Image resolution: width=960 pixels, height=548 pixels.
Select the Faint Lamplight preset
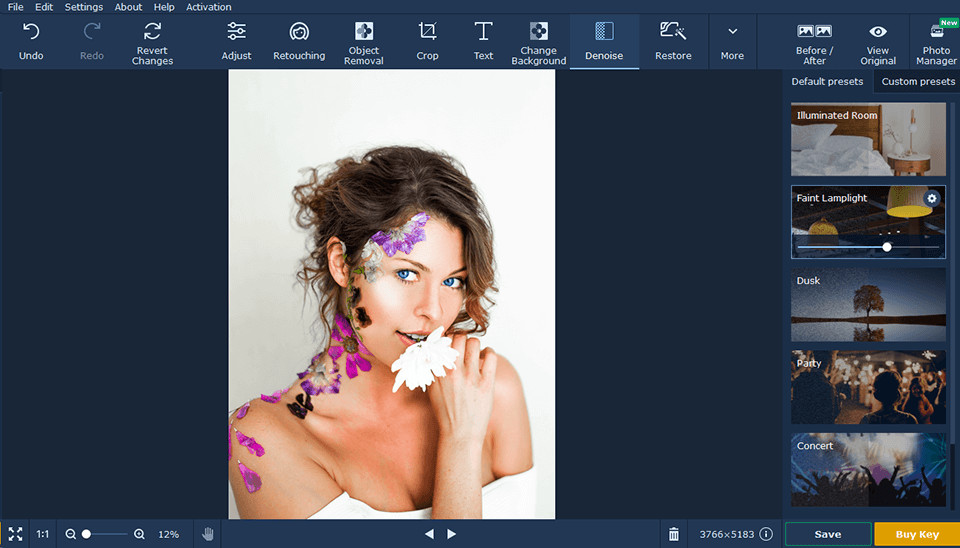pyautogui.click(x=868, y=222)
